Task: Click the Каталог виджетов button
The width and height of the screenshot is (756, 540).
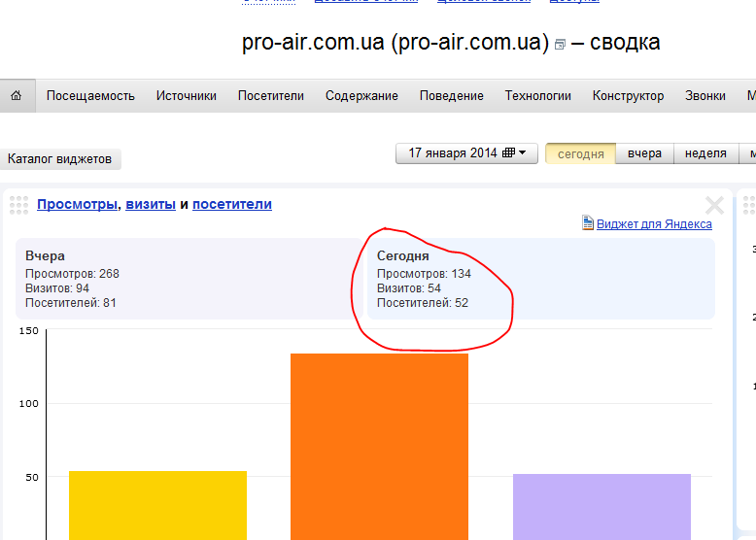Action: pyautogui.click(x=60, y=159)
